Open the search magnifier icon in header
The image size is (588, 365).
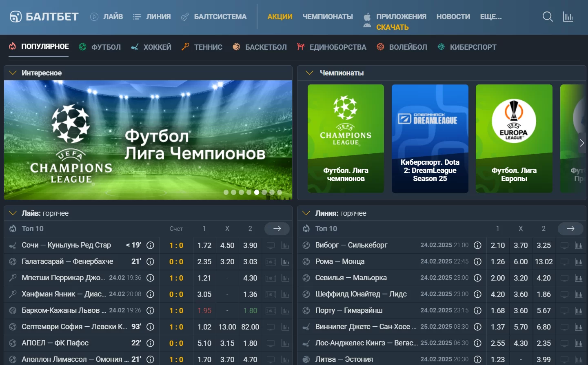coord(548,17)
